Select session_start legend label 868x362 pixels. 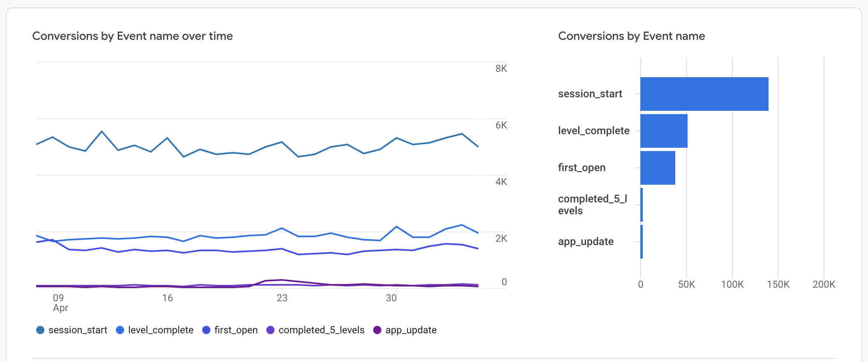[x=78, y=330]
